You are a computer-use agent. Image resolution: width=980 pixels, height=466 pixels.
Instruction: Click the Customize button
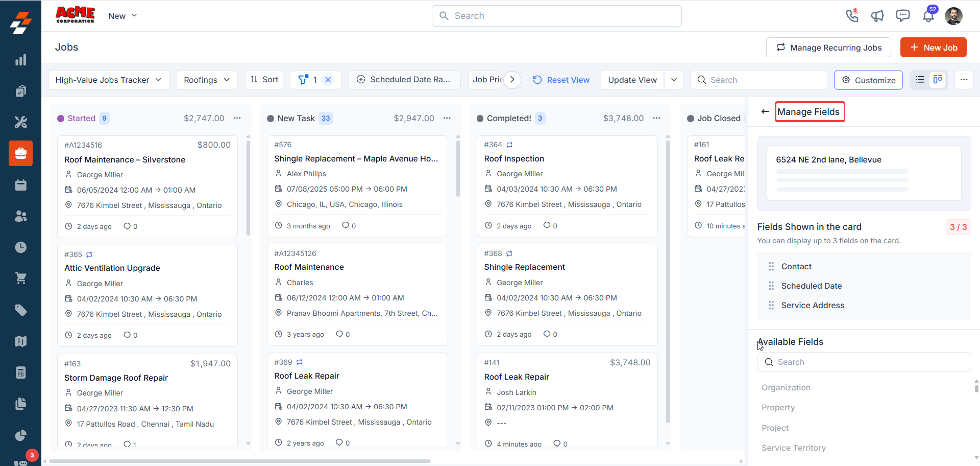[x=868, y=80]
